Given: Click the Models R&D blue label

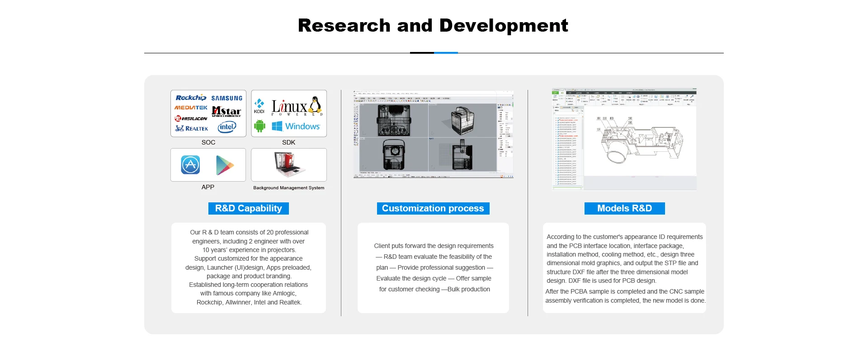Looking at the screenshot, I should coord(624,208).
